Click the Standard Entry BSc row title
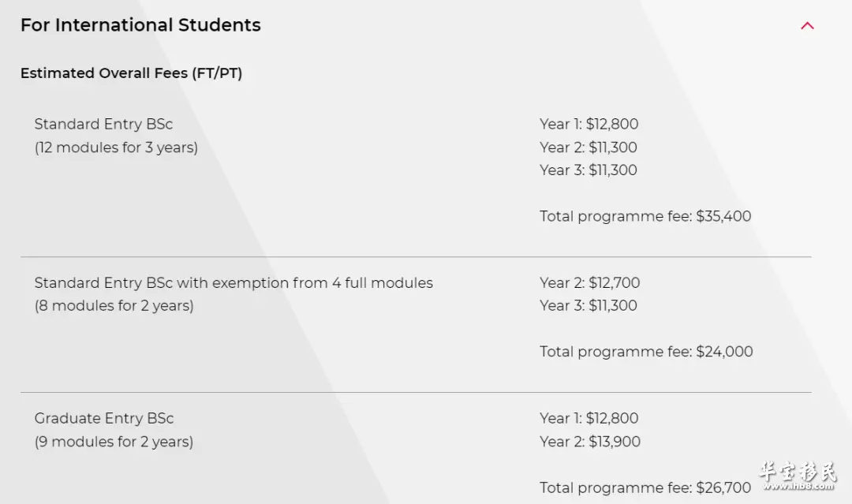Viewport: 852px width, 504px height. [104, 124]
